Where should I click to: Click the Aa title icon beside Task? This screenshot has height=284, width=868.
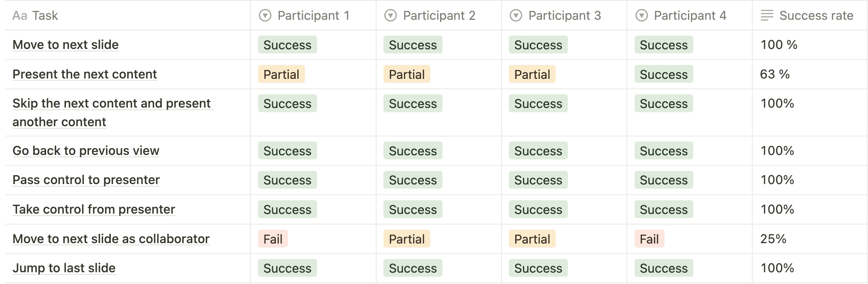19,16
